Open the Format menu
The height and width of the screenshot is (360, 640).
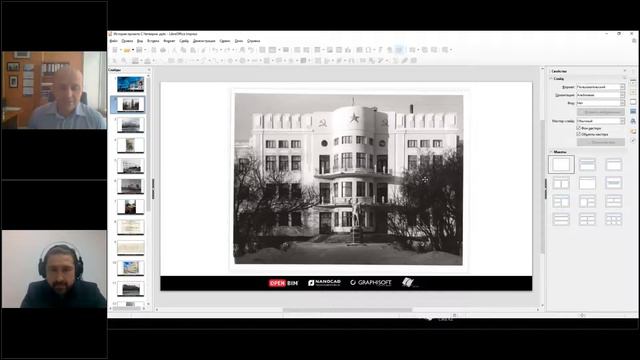point(169,41)
